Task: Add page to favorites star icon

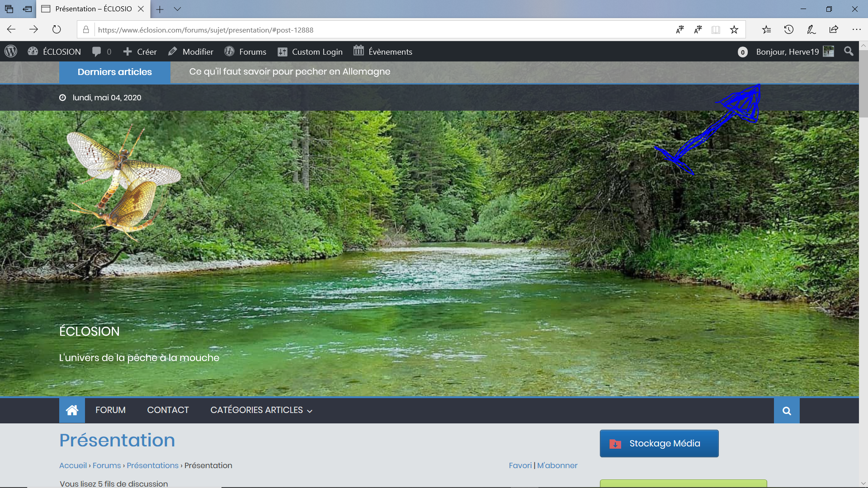Action: [x=734, y=30]
